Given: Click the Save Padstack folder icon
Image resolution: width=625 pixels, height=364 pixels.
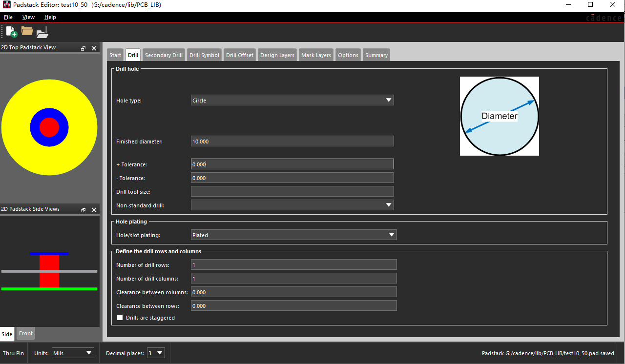Looking at the screenshot, I should 42,32.
